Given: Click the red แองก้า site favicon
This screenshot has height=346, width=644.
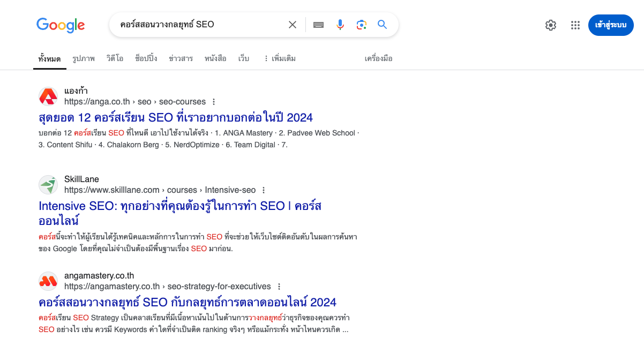Looking at the screenshot, I should tap(48, 96).
